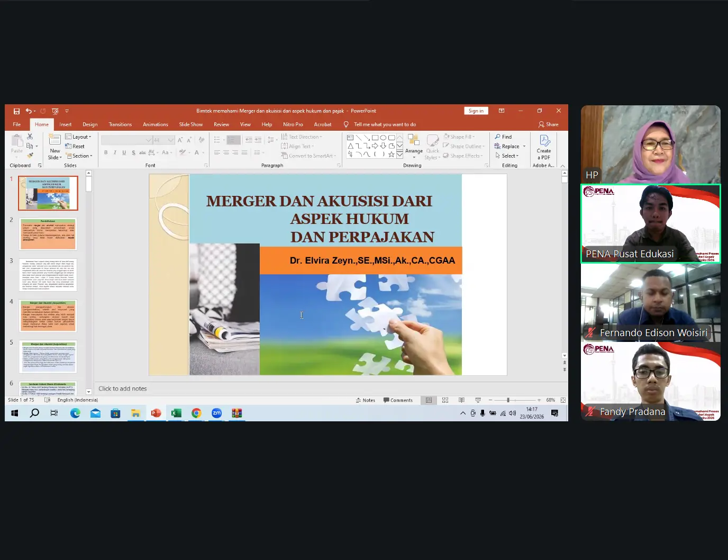Open WinRAR from the taskbar
Screen dimensions: 728x560
pos(236,413)
